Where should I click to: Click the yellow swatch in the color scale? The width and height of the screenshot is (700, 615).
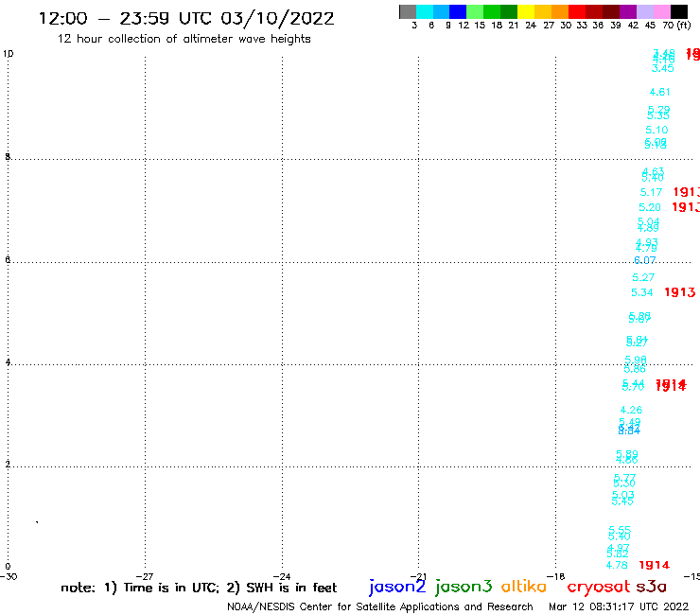pyautogui.click(x=526, y=11)
